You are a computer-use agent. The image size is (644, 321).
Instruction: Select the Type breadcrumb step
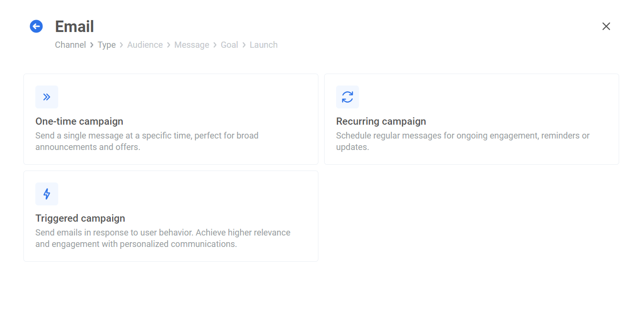(x=106, y=45)
